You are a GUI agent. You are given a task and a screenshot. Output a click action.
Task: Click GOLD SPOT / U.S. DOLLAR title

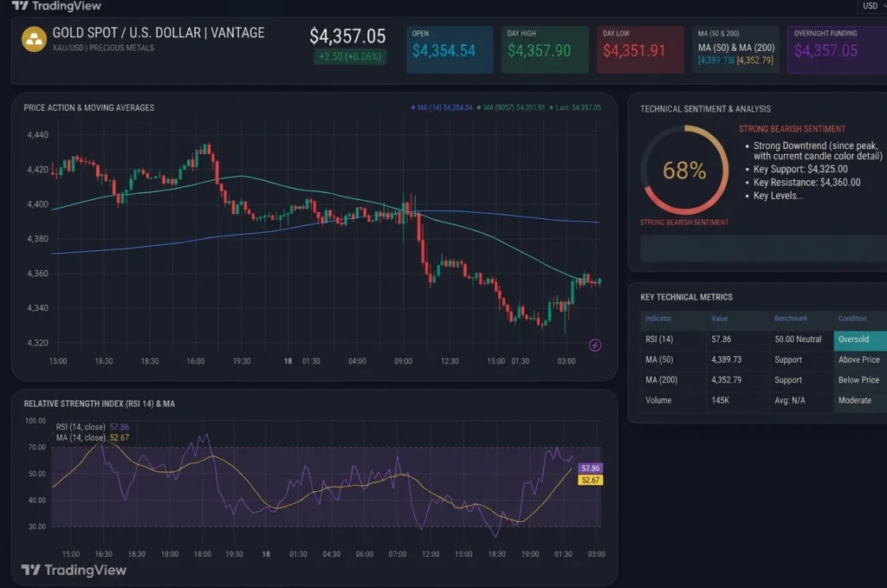tap(159, 33)
